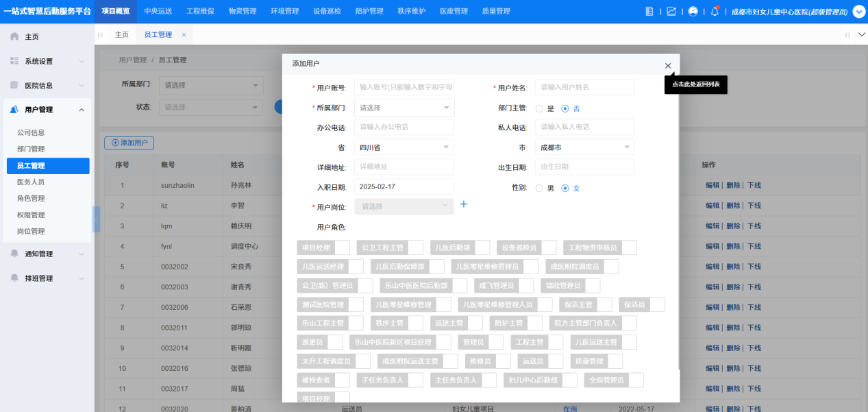Viewport: 868px width, 412px height.
Task: Choose 女 for 性别
Action: point(565,188)
